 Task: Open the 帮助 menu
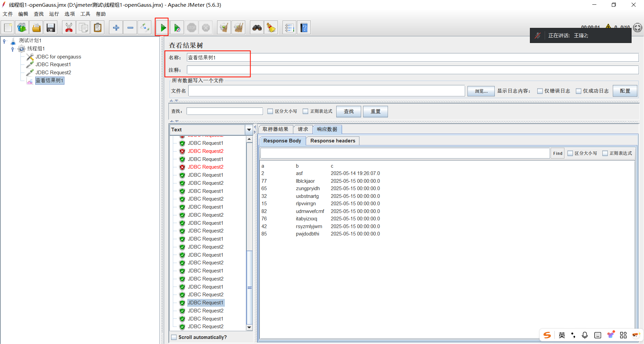tap(101, 14)
